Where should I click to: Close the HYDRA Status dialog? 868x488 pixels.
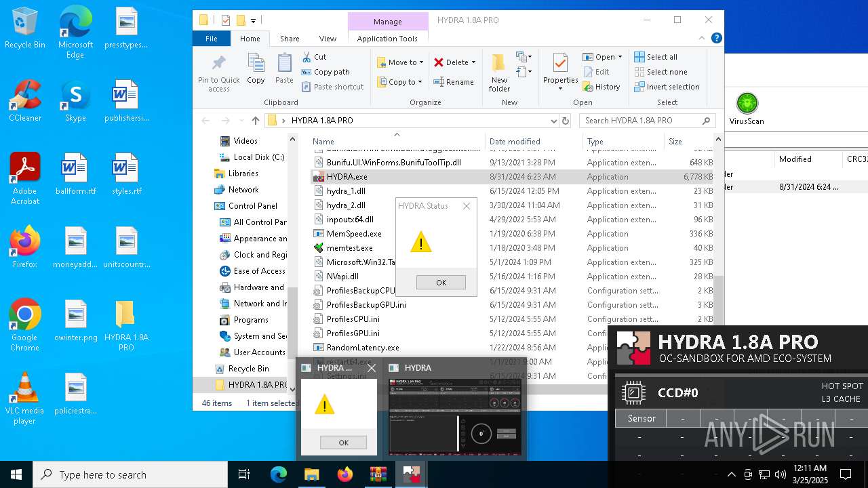point(467,206)
